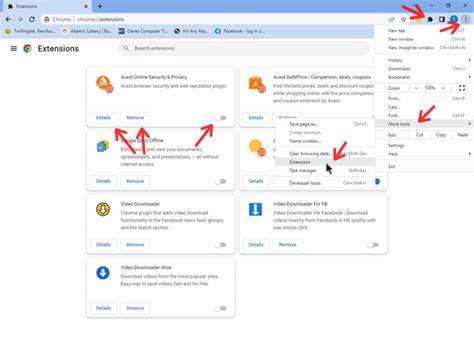Click Copy in the Edit row
Screen dimensions: 474x363
coord(441,135)
